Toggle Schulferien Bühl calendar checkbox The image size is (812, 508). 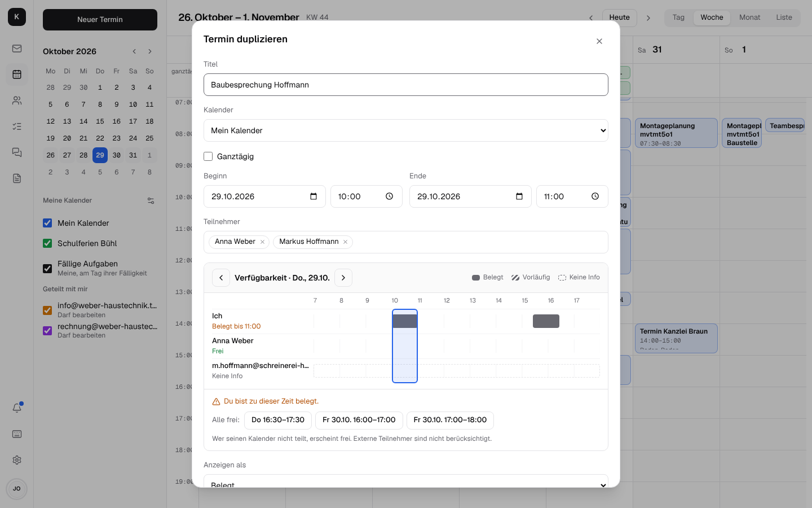pyautogui.click(x=47, y=243)
